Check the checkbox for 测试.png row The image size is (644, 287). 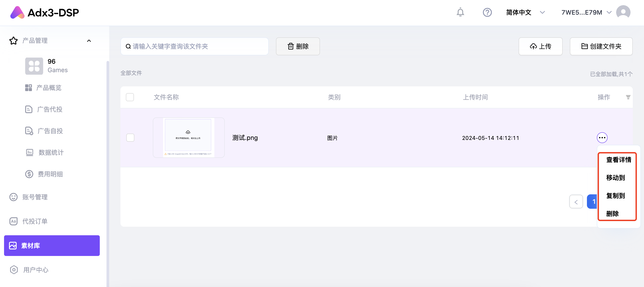130,138
